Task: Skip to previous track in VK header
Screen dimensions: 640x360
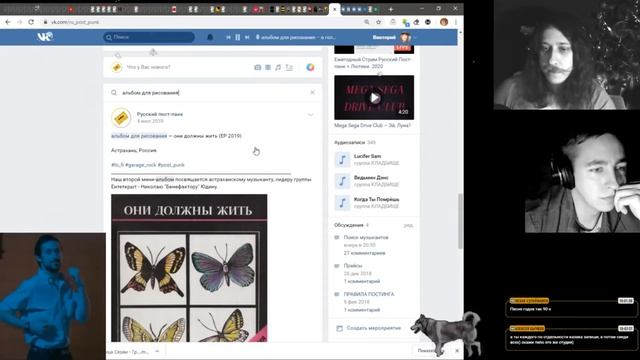Action: point(228,37)
